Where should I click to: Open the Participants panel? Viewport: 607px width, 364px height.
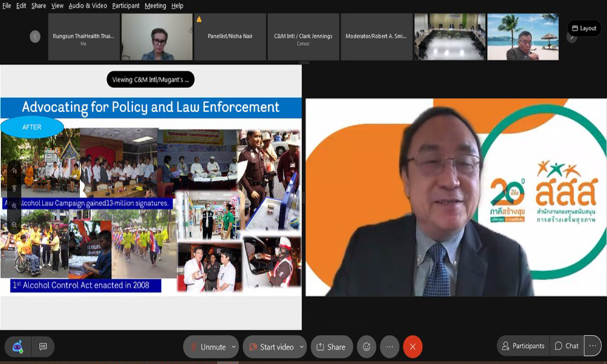click(523, 346)
